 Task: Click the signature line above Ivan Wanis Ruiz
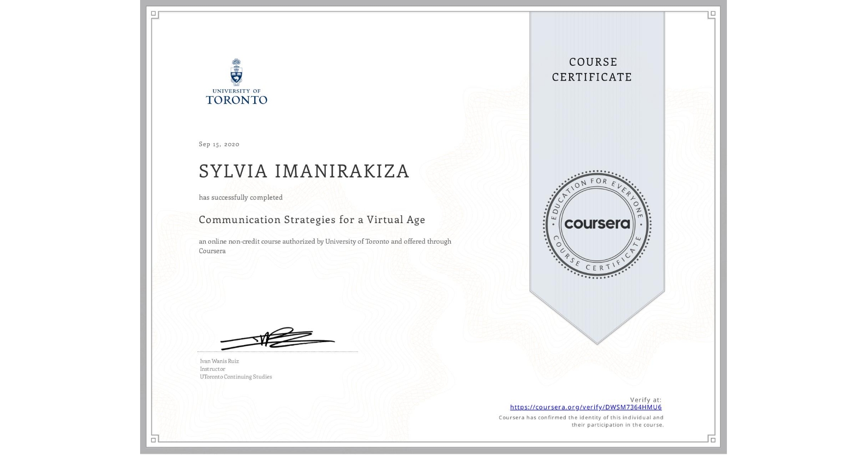tap(277, 350)
